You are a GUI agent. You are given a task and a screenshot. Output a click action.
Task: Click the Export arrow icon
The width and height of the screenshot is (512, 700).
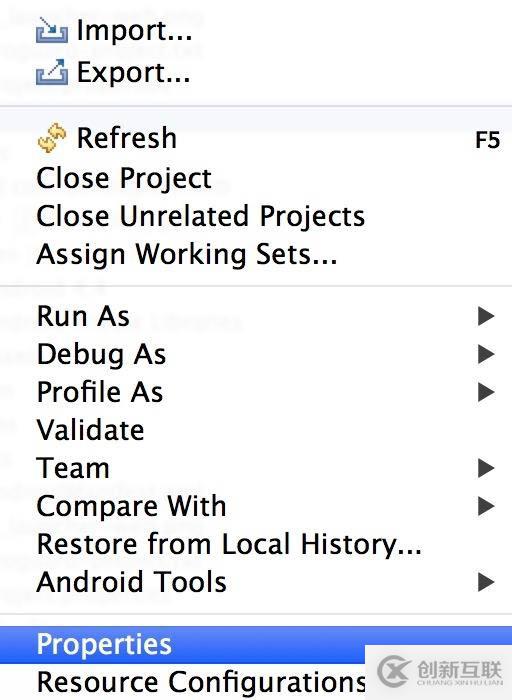click(x=52, y=72)
